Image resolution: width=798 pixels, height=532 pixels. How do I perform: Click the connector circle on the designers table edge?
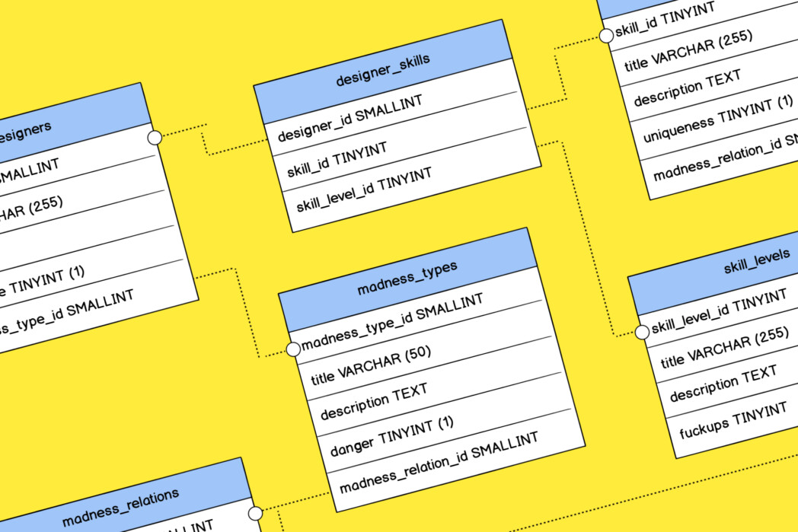pyautogui.click(x=155, y=137)
